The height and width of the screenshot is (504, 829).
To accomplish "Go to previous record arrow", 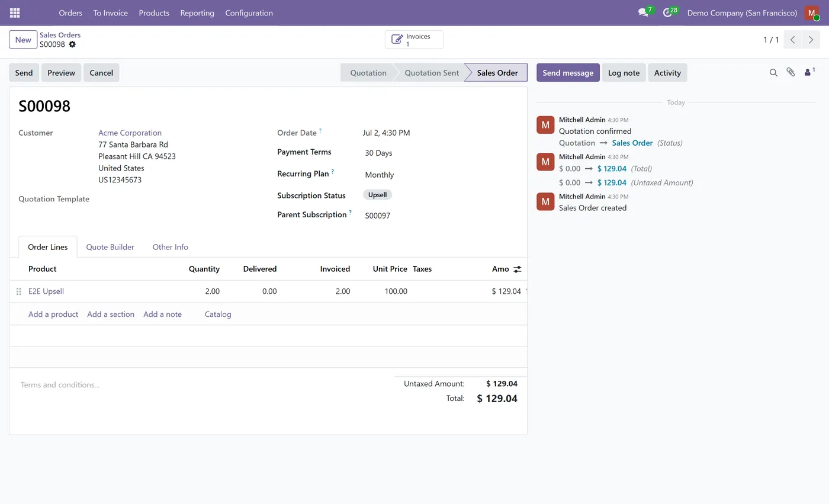I will (x=793, y=40).
